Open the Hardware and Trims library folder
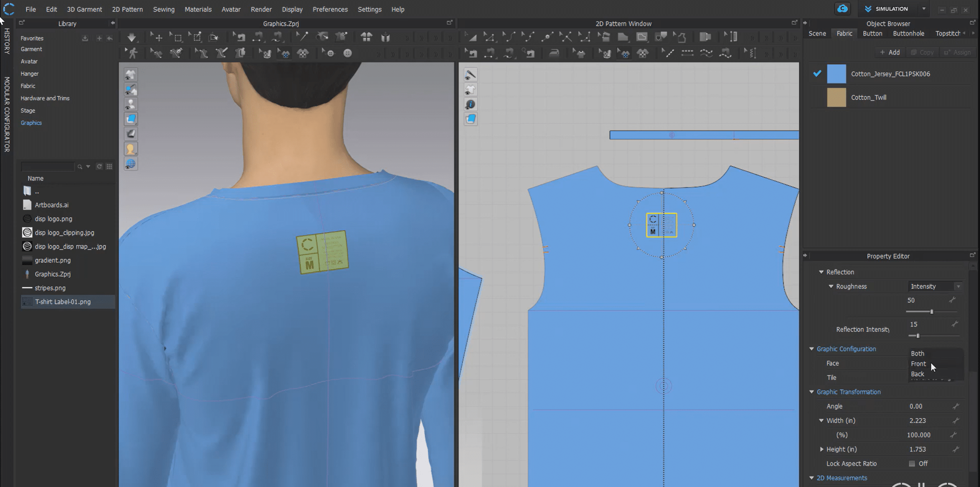 [x=45, y=98]
